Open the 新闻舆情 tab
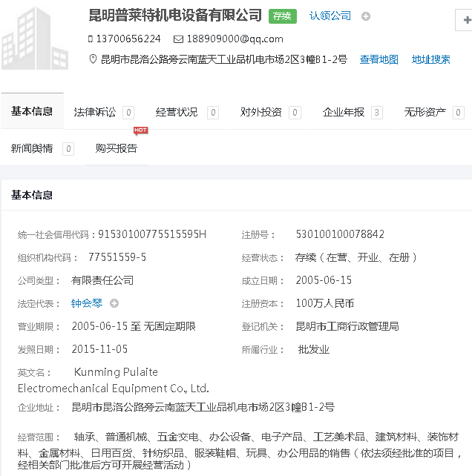 tap(32, 148)
